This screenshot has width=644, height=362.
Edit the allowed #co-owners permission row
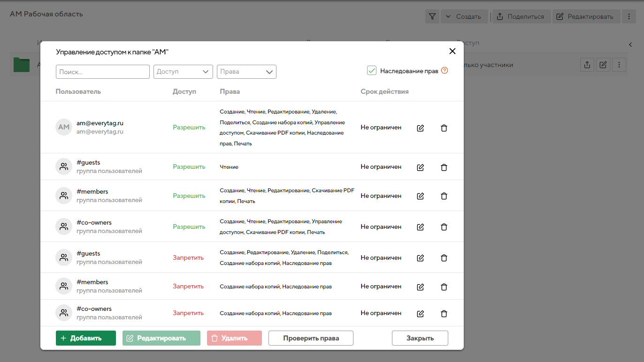[420, 227]
